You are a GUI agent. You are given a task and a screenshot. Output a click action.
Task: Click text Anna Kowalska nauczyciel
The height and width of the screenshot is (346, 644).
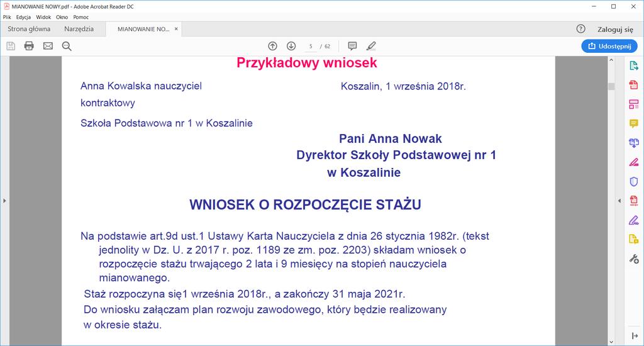(x=141, y=86)
